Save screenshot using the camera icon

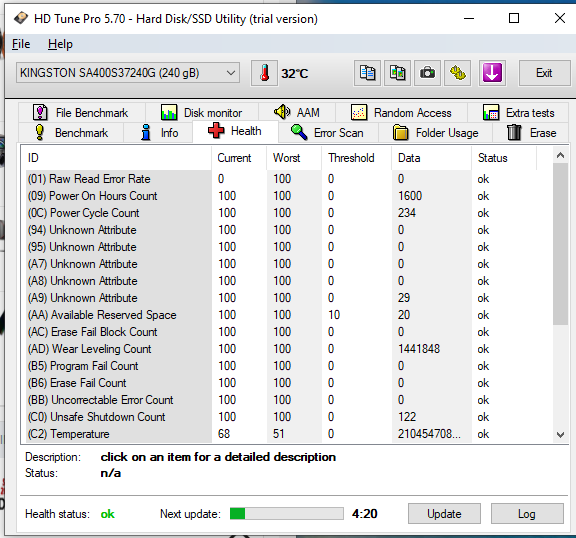[428, 73]
